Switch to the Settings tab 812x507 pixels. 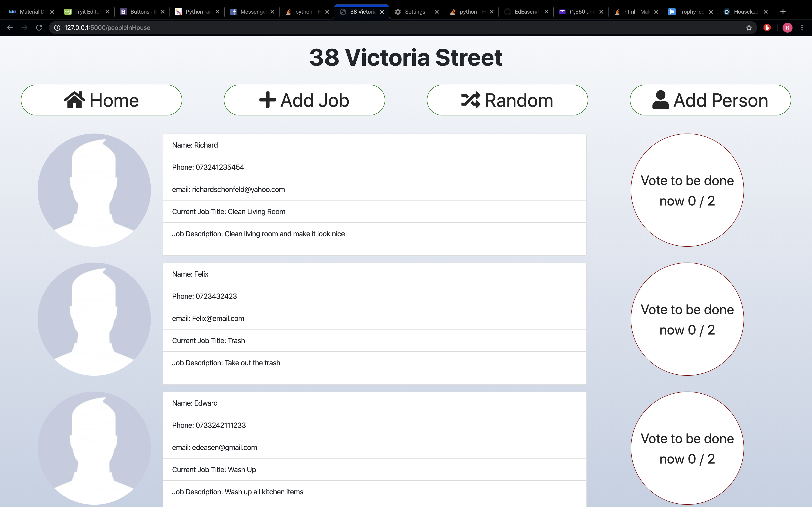[x=415, y=12]
